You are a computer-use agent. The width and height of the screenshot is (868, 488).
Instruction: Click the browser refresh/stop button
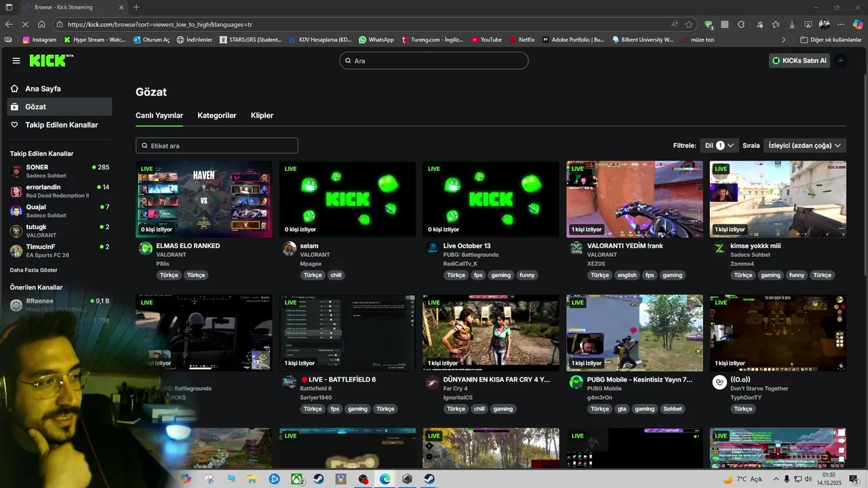tap(25, 24)
